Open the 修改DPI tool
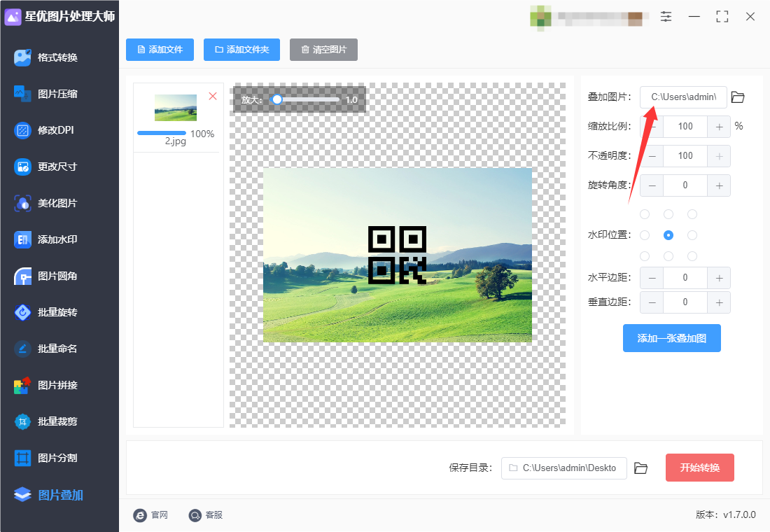770x532 pixels. coord(44,130)
